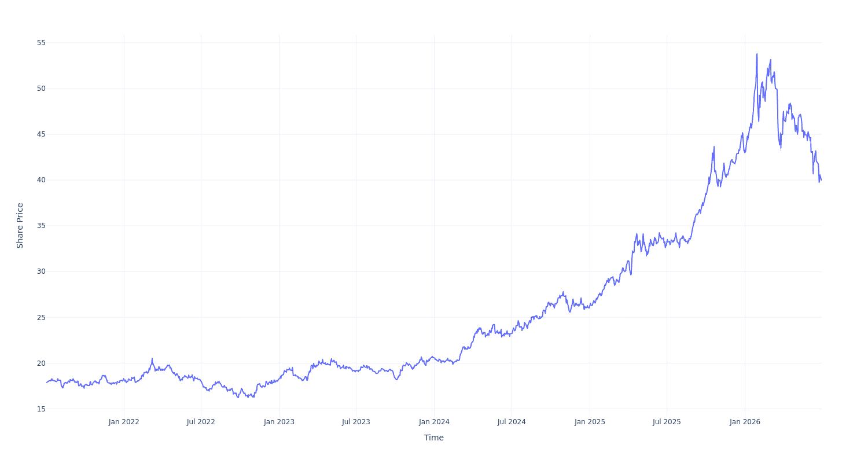Viewport: 868px width, 463px height.
Task: Click the Time axis title
Action: [x=434, y=438]
